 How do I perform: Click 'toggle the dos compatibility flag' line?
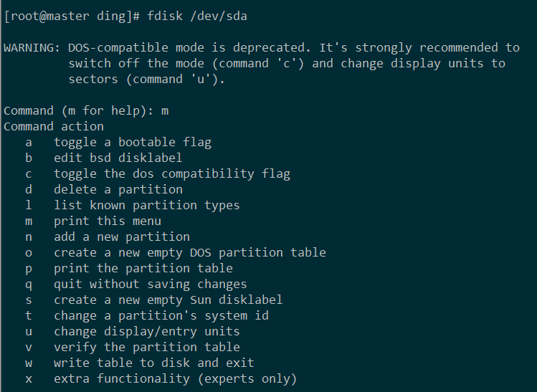point(172,173)
